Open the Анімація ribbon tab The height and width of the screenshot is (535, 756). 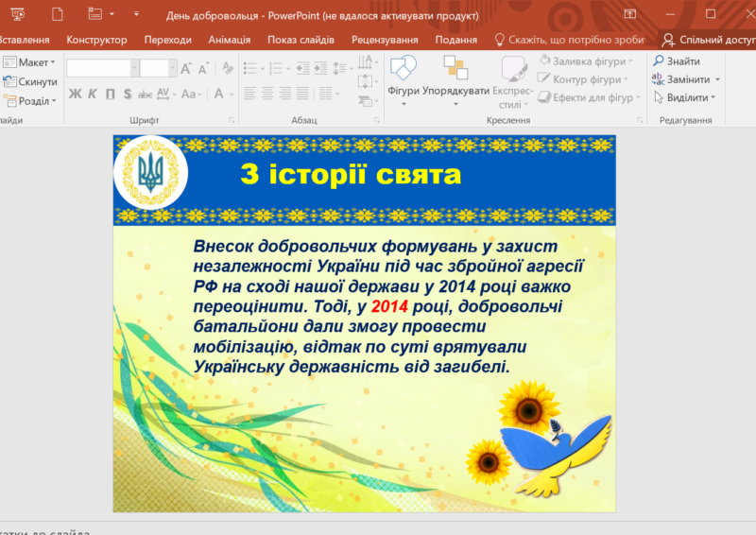pos(229,40)
